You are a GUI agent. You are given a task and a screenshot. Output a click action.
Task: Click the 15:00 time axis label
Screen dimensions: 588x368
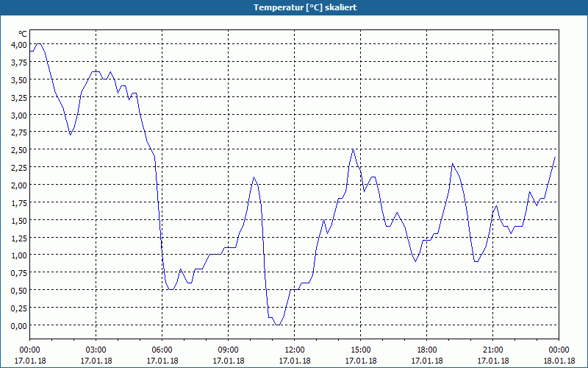click(361, 350)
